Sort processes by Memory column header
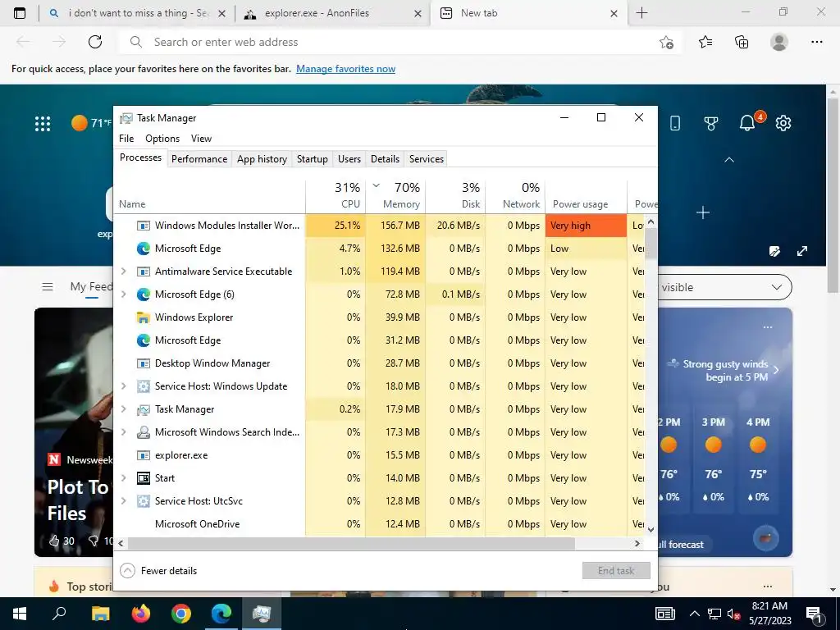The width and height of the screenshot is (840, 630). click(396, 195)
